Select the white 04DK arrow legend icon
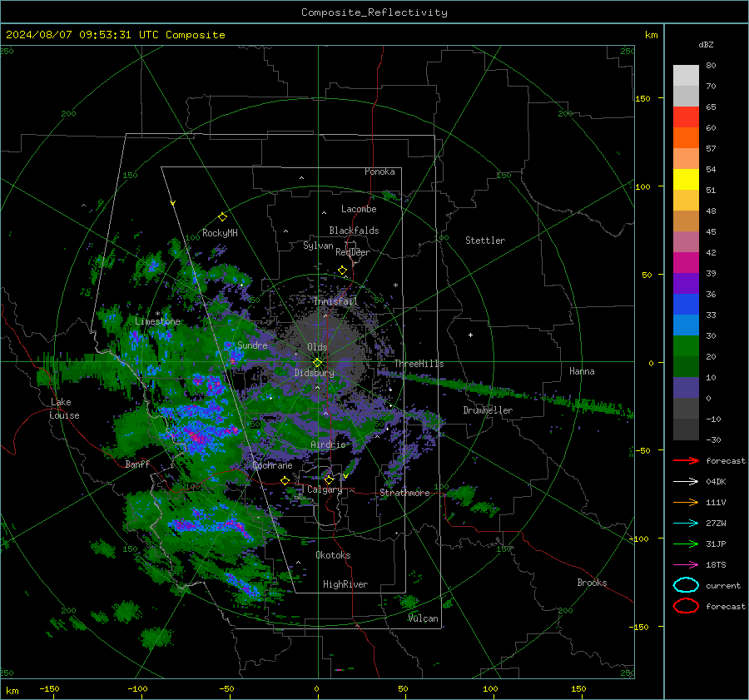Screen dimensions: 749x700 686,481
